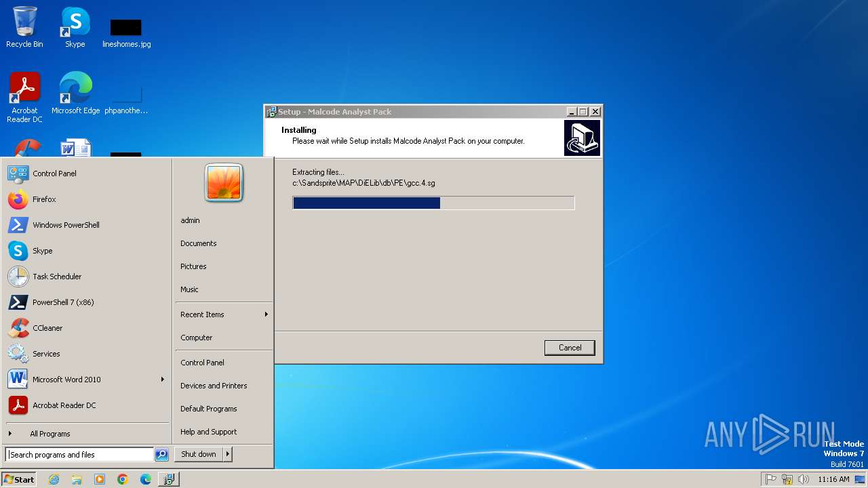Open Microsoft Edge on the taskbar
Screen dimensions: 868x488
(x=146, y=479)
